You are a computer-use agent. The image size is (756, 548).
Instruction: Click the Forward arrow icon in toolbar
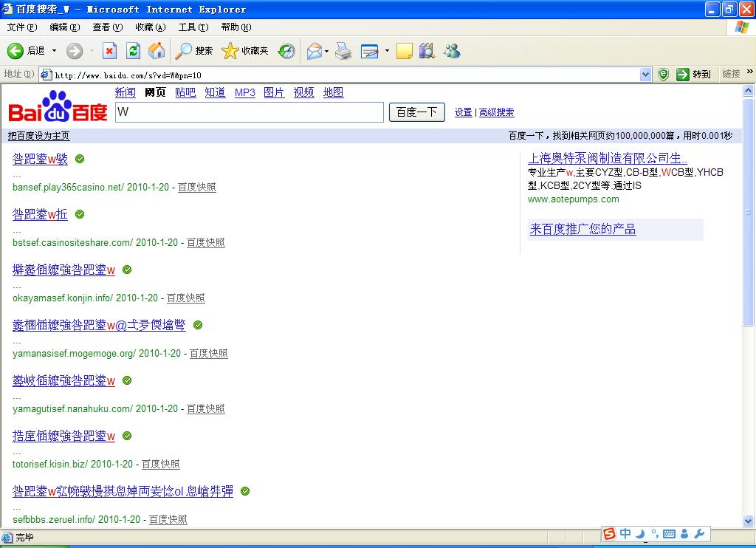pos(75,51)
